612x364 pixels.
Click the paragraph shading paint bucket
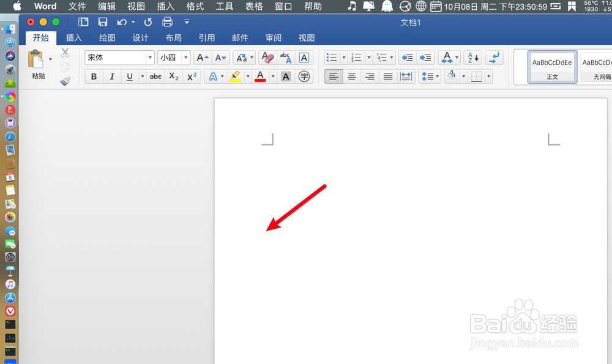click(452, 75)
